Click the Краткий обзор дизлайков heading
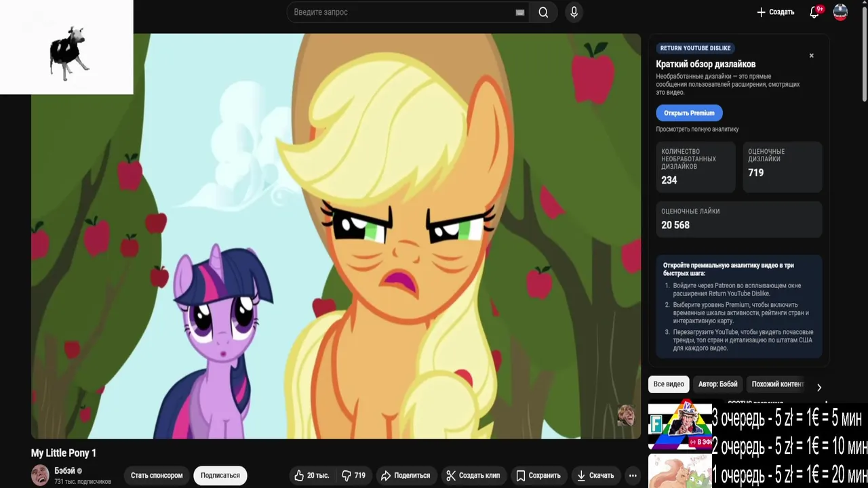The width and height of the screenshot is (868, 488). point(705,64)
